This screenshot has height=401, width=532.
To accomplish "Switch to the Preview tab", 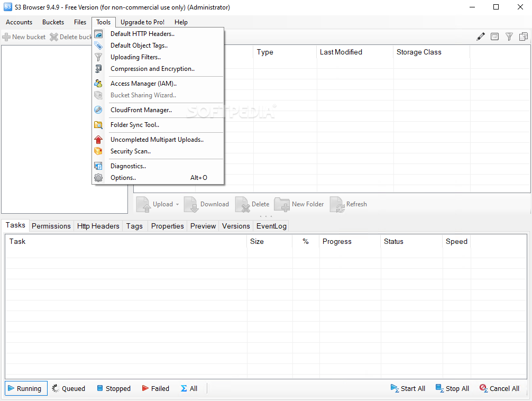I will coord(203,226).
